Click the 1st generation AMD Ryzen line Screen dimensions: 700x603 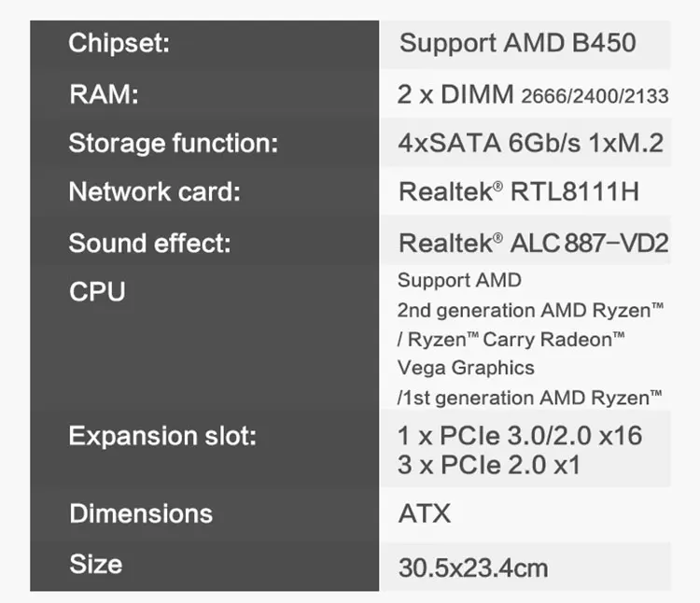(530, 398)
